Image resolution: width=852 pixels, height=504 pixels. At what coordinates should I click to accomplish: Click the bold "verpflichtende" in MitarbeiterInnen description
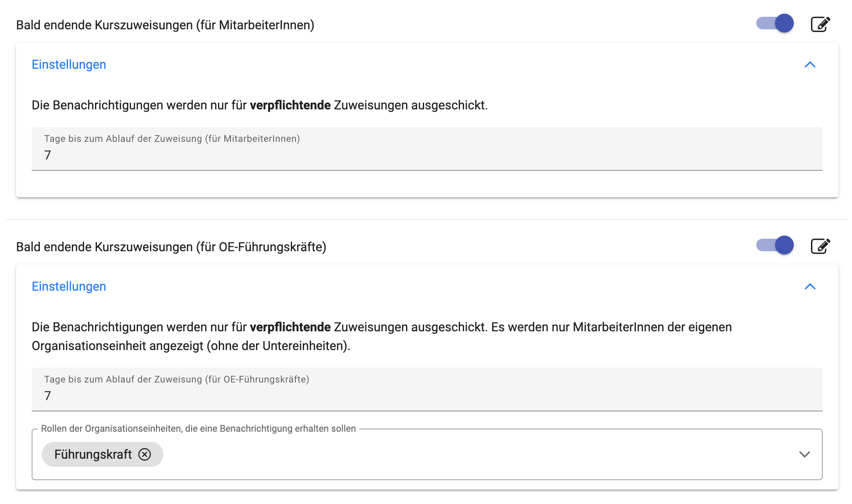(290, 105)
